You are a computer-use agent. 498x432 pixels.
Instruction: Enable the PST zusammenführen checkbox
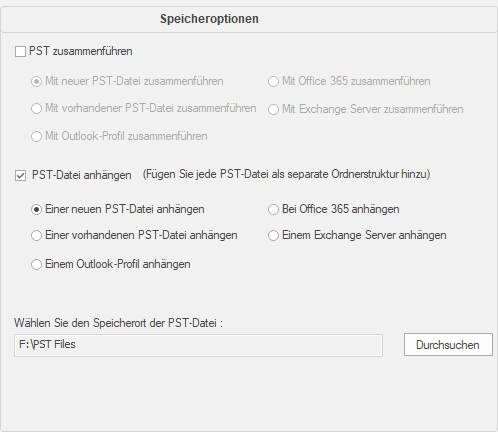(20, 52)
